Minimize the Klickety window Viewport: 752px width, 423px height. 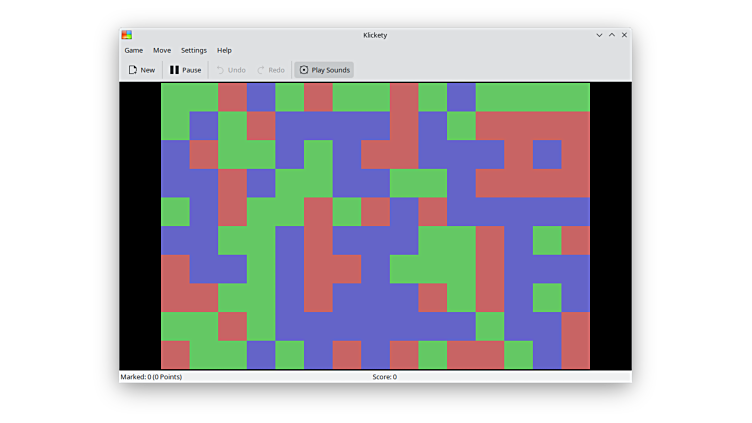(x=599, y=35)
